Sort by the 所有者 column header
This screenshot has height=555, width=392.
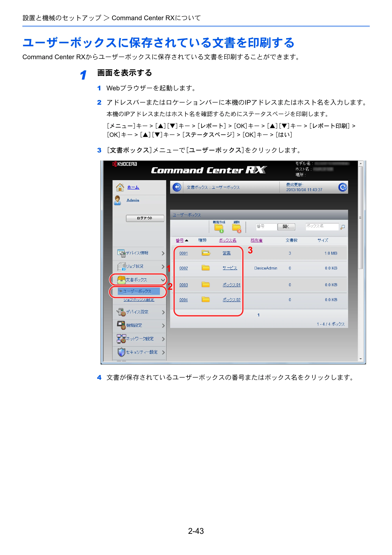[x=256, y=240]
